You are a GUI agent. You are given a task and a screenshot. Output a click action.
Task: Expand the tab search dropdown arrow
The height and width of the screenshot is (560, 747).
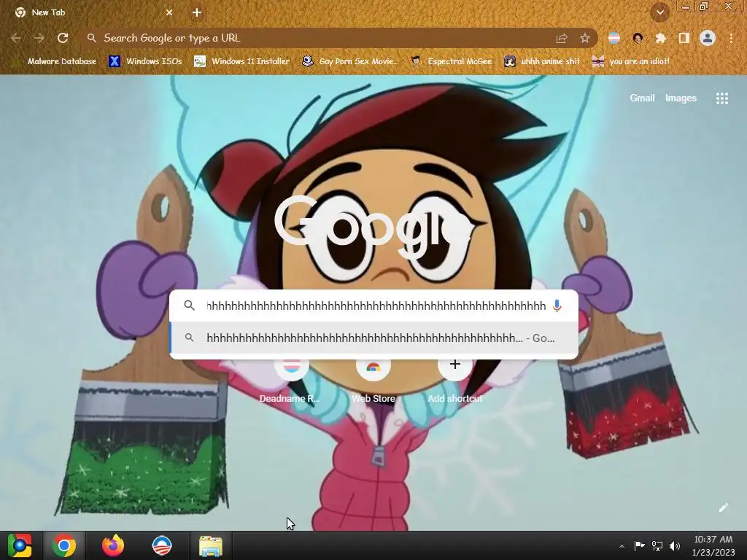(x=660, y=13)
